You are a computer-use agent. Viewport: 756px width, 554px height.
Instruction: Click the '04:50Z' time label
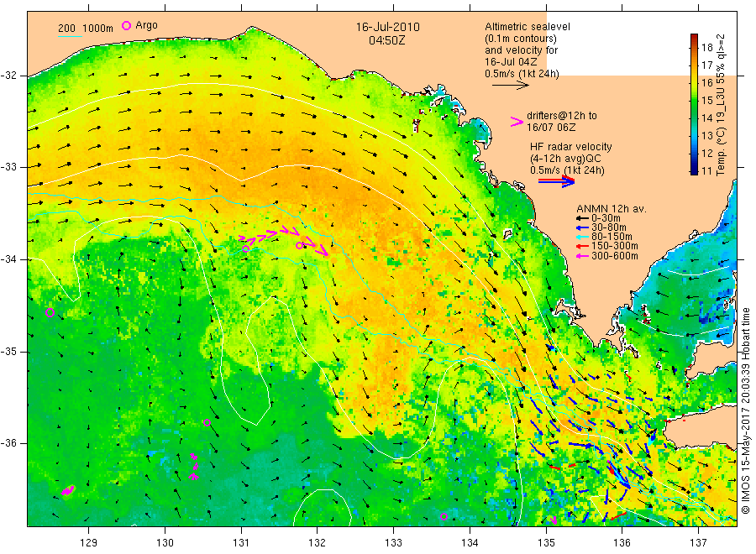(x=387, y=40)
